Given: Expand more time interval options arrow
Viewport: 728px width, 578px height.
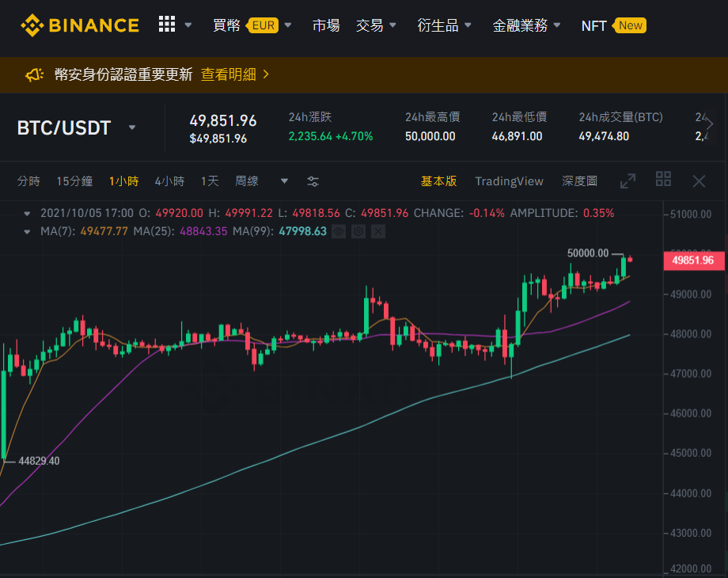Looking at the screenshot, I should 284,181.
